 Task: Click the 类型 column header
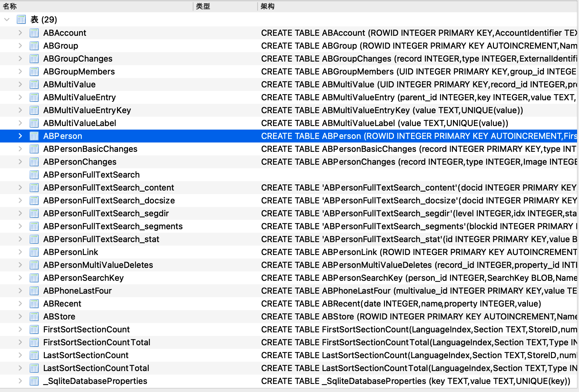(203, 6)
